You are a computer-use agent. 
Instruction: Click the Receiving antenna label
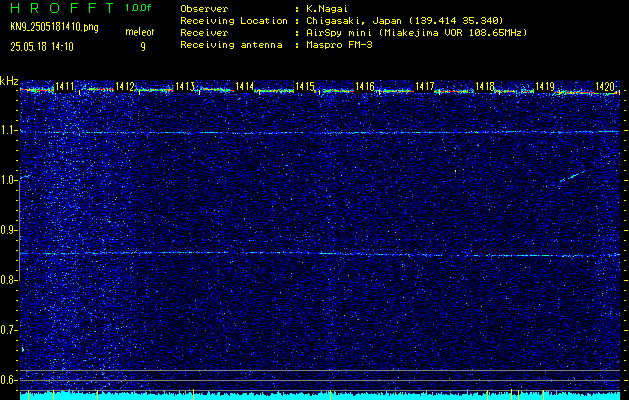[x=231, y=45]
